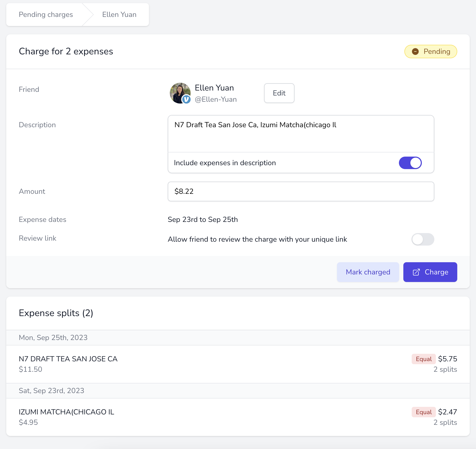Disable Include expenses in description toggle
Image resolution: width=476 pixels, height=449 pixels.
(410, 163)
